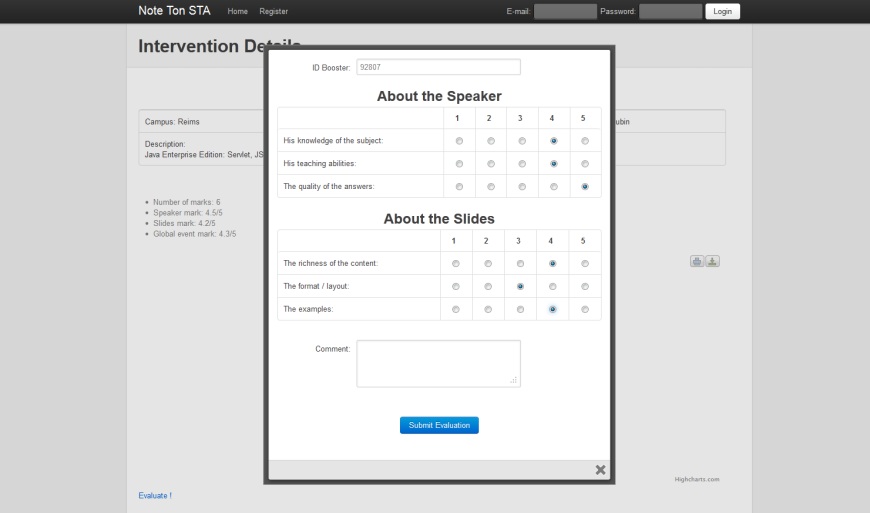Click the 'Description:' label
This screenshot has height=513, width=870.
(165, 144)
